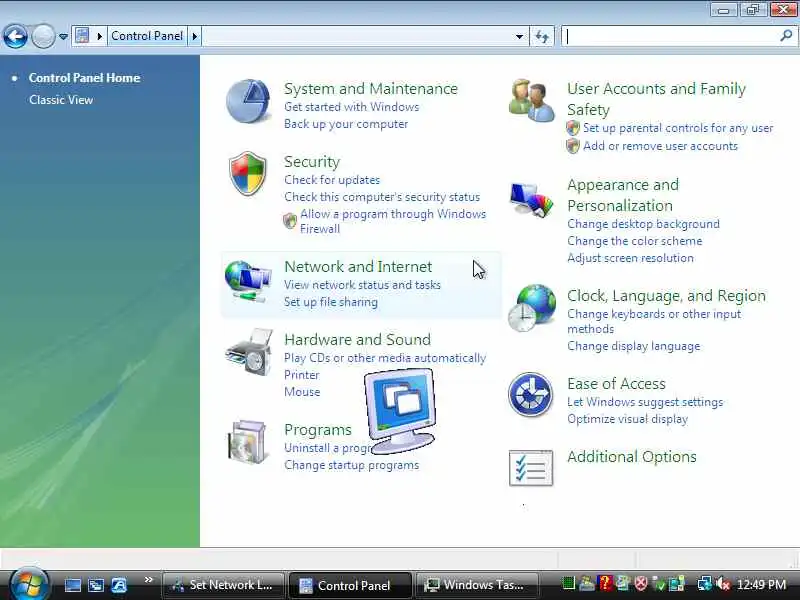Click the refresh button beside address bar
Viewport: 800px width, 600px height.
pyautogui.click(x=542, y=36)
